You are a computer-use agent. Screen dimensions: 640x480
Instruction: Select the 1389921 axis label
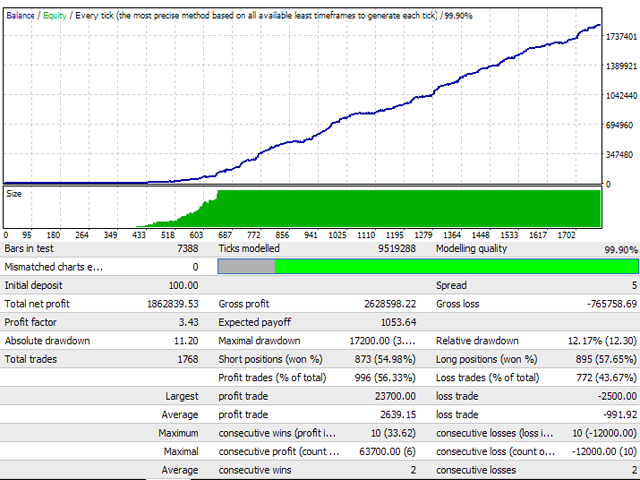click(x=621, y=66)
